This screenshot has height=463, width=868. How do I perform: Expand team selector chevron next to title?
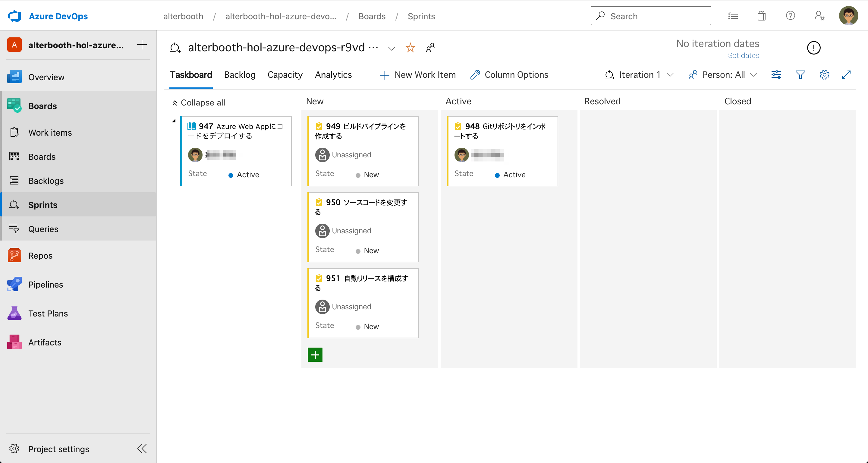click(392, 48)
